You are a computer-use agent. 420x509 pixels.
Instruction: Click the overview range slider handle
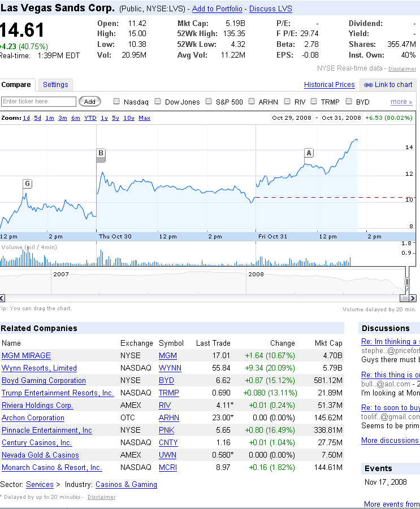click(407, 282)
